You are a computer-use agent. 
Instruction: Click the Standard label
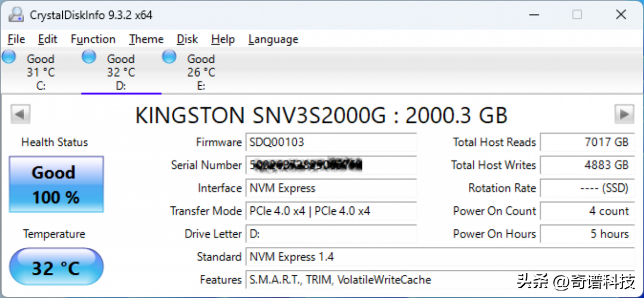219,257
